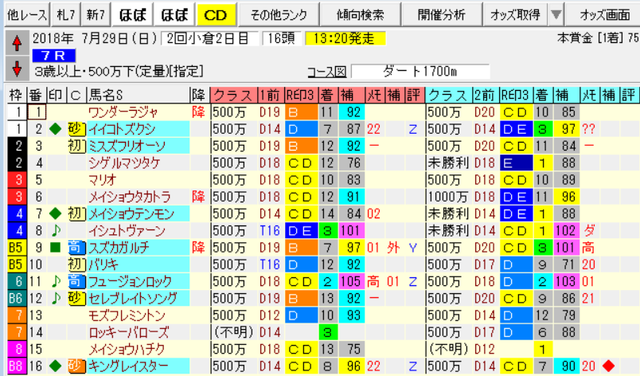Click the 他レース button
This screenshot has height=376, width=640.
coord(27,15)
